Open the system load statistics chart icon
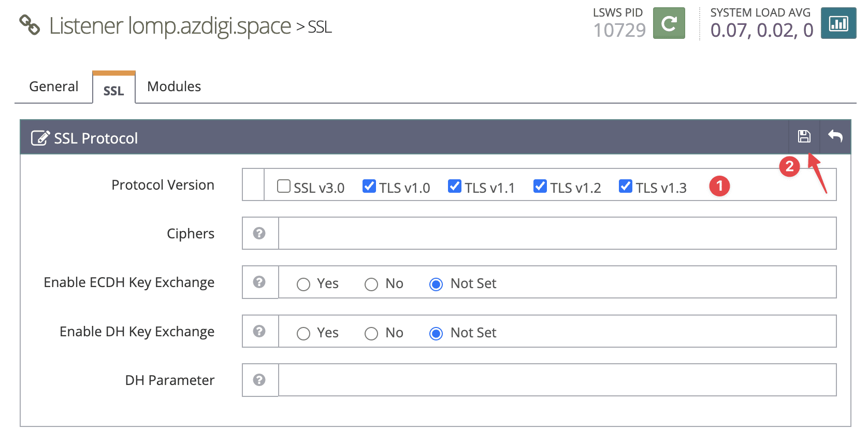This screenshot has height=428, width=868. tap(838, 23)
